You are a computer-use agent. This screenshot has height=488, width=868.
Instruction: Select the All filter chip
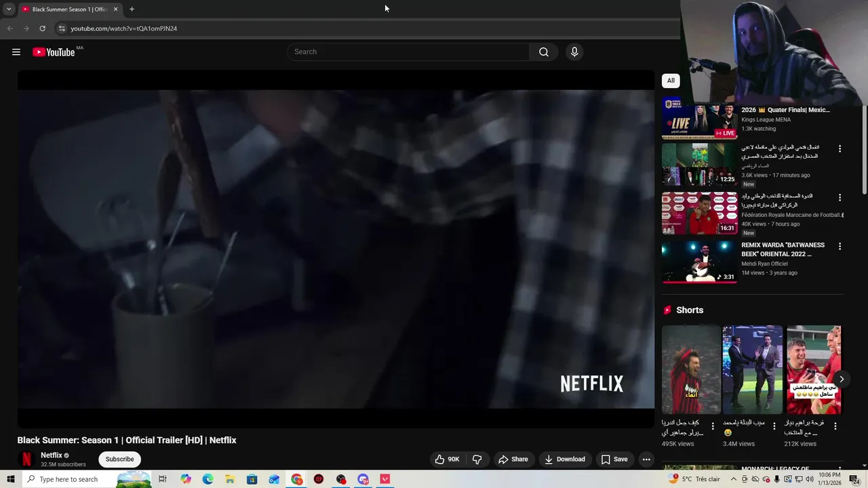pyautogui.click(x=671, y=81)
